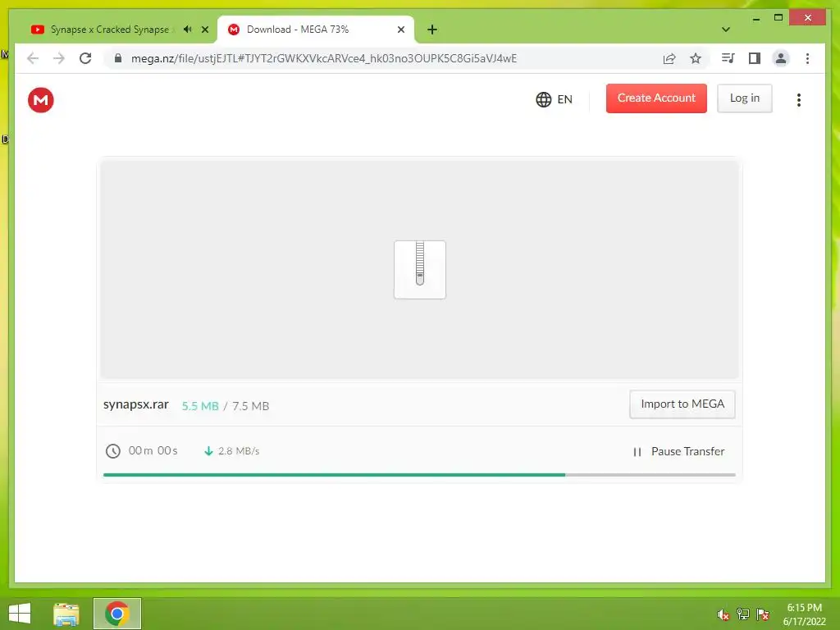Screen dimensions: 840x630
Task: Pause the transfer
Action: tap(678, 452)
